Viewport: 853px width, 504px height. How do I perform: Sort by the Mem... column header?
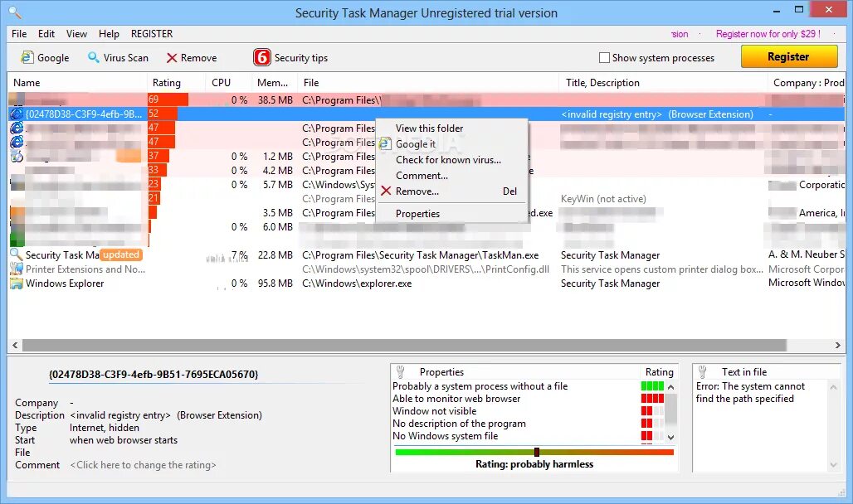[274, 83]
